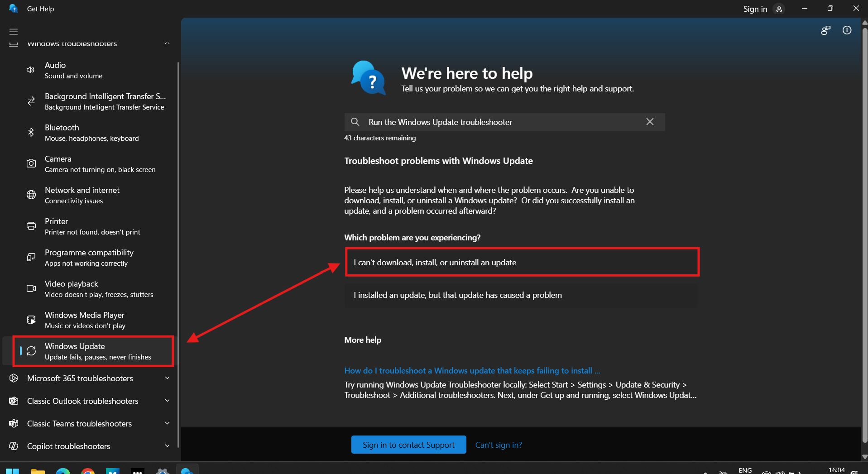The height and width of the screenshot is (474, 868).
Task: Select the Camera not turning on subtitle
Action: click(x=100, y=170)
